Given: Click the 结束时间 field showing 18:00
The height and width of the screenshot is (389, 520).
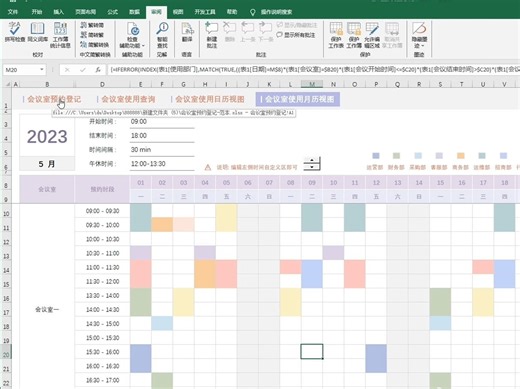Looking at the screenshot, I should click(x=162, y=136).
